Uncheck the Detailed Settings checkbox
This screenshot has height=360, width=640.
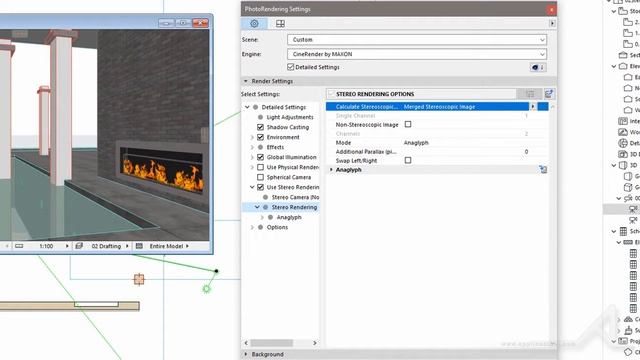click(x=291, y=67)
